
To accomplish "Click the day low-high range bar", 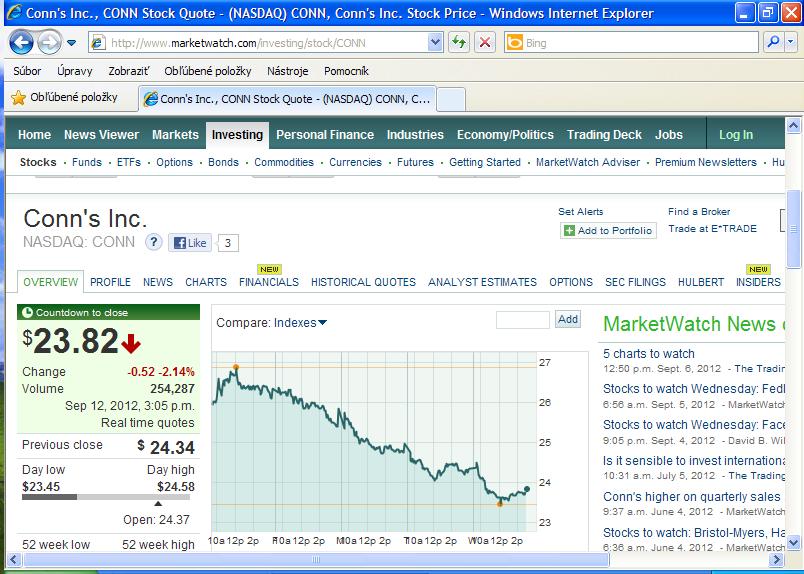I will click(106, 497).
